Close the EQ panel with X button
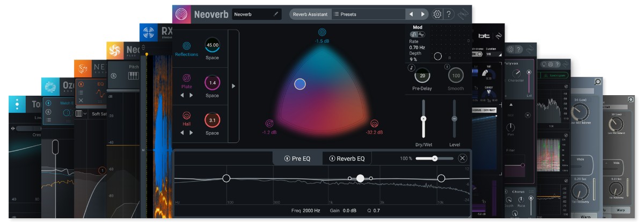This screenshot has width=644, height=222. pos(463,158)
